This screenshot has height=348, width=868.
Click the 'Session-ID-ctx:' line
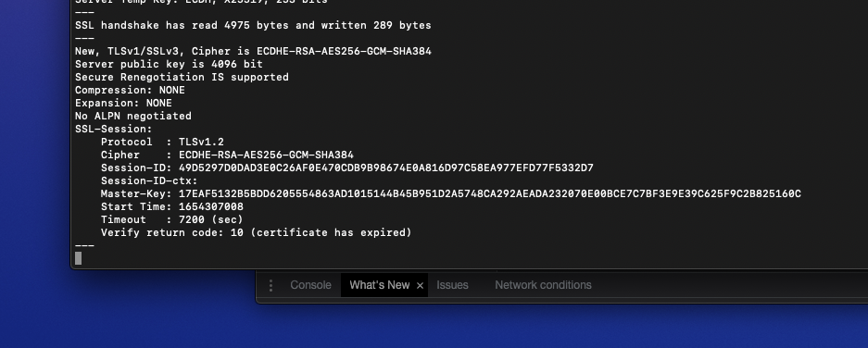point(149,180)
